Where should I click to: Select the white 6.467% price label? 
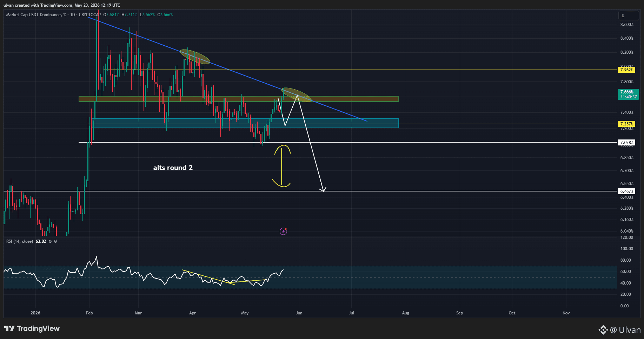pyautogui.click(x=627, y=191)
